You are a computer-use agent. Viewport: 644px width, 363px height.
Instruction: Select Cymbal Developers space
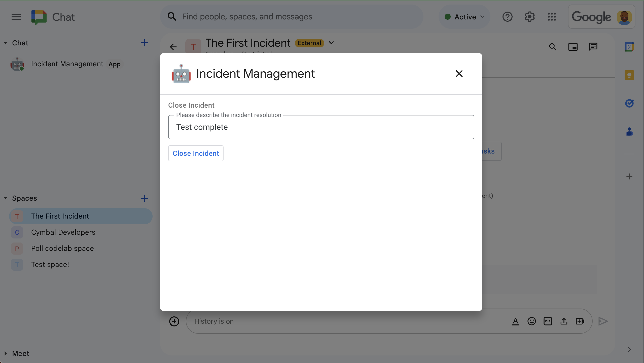(x=63, y=232)
